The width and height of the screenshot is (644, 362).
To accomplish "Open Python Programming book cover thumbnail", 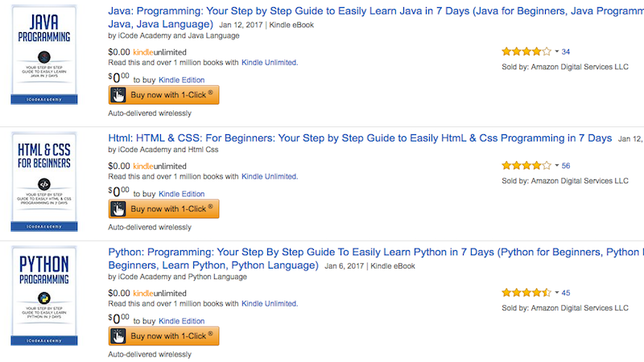I will click(x=44, y=295).
